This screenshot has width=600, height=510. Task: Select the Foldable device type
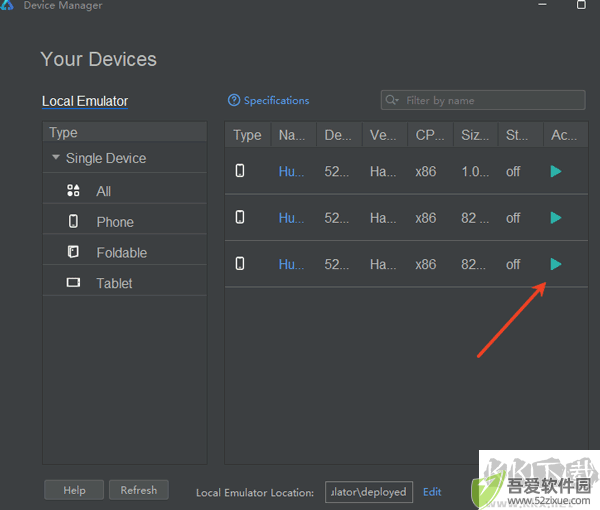coord(125,252)
